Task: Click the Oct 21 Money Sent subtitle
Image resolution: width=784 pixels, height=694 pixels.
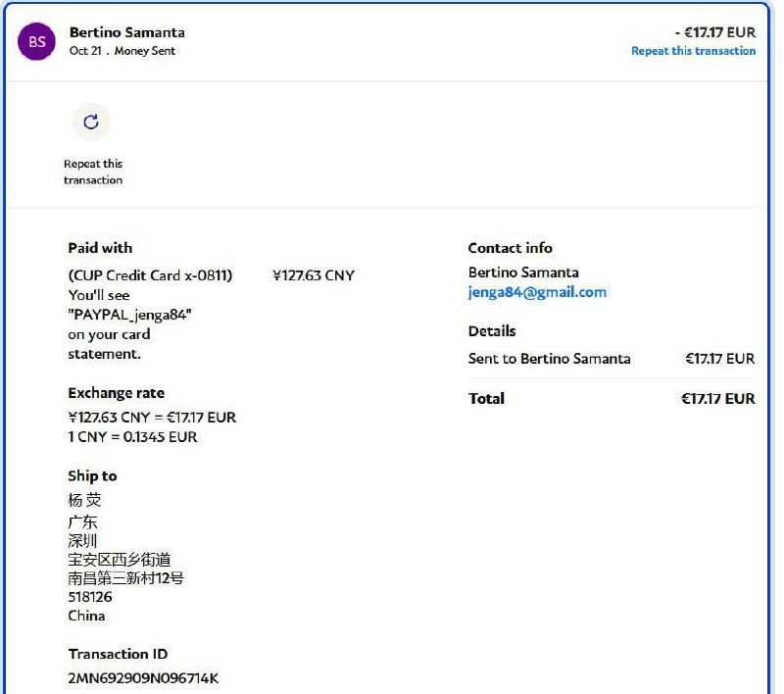Action: pyautogui.click(x=122, y=51)
